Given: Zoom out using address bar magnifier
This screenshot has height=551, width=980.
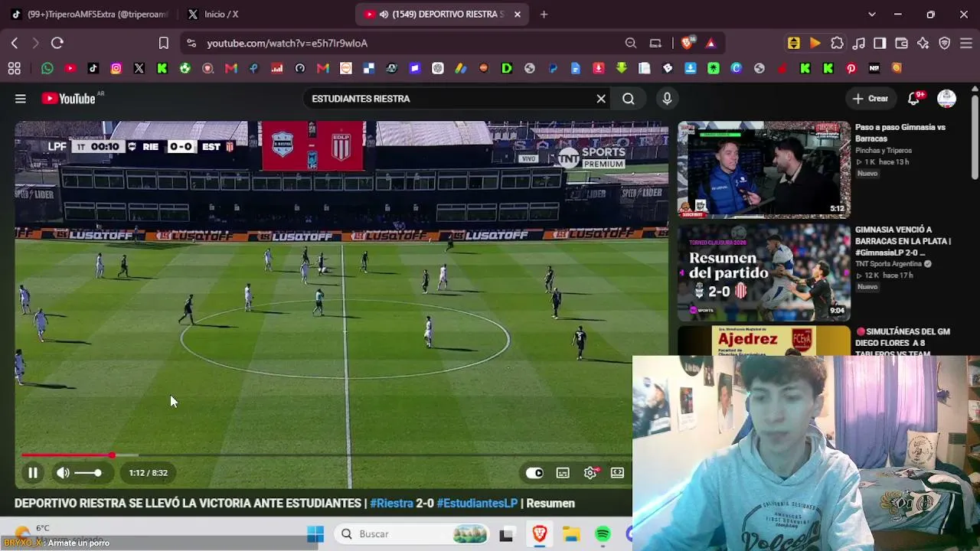Looking at the screenshot, I should (631, 44).
